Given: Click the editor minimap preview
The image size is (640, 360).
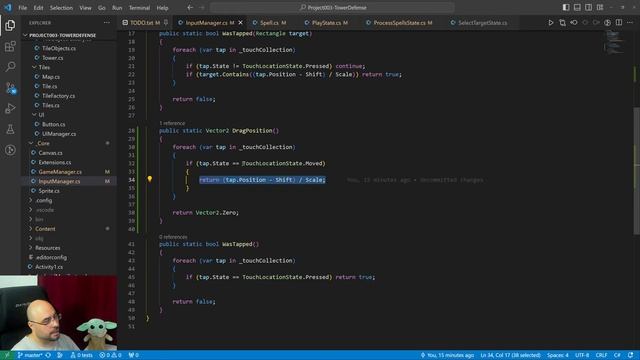Looking at the screenshot, I should [x=615, y=42].
